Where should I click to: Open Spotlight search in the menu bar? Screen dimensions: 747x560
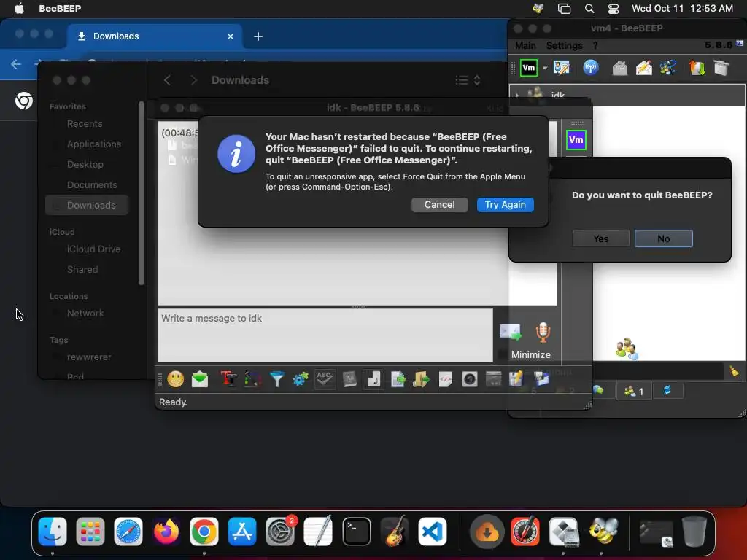[589, 9]
